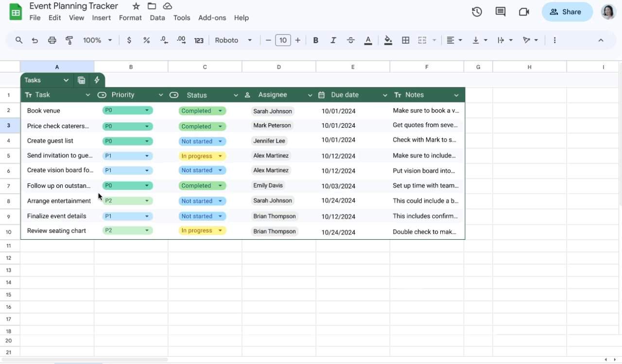622x364 pixels.
Task: Select the Arrange entertainment cell
Action: [x=57, y=201]
